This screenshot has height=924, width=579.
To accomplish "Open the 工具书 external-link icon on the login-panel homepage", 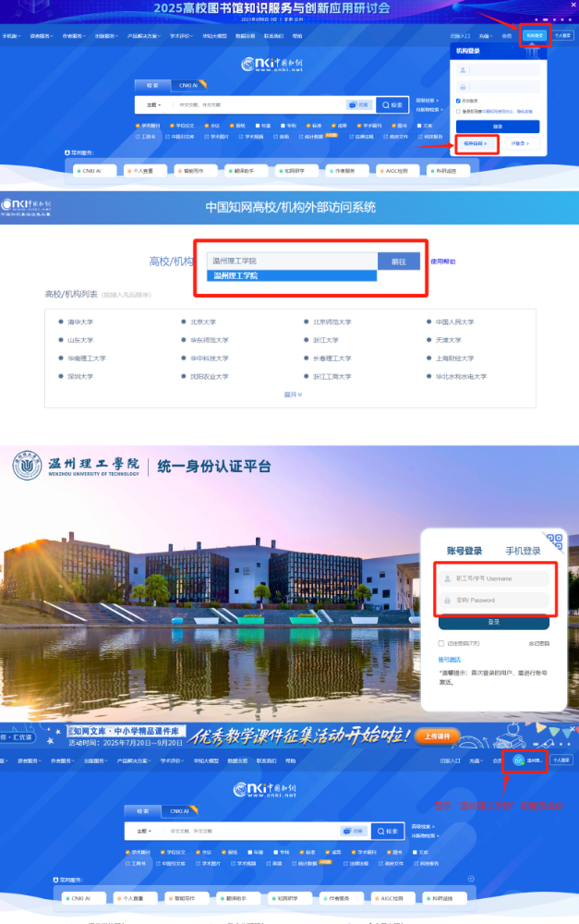I will point(138,137).
